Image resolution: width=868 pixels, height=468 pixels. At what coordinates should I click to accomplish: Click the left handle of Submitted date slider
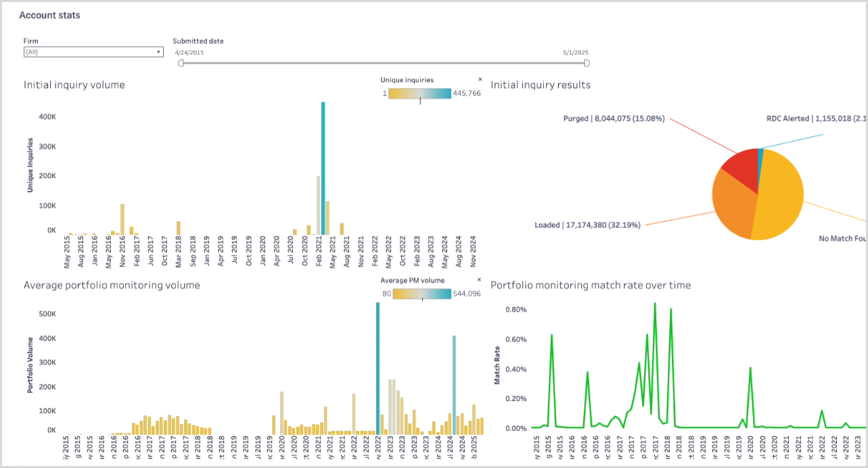[181, 63]
